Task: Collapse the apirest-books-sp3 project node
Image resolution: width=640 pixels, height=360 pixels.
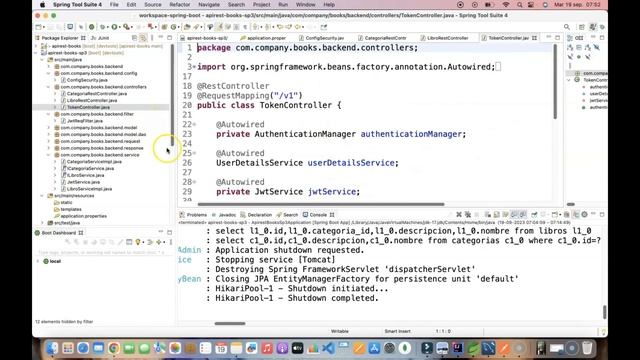Action: 37,53
